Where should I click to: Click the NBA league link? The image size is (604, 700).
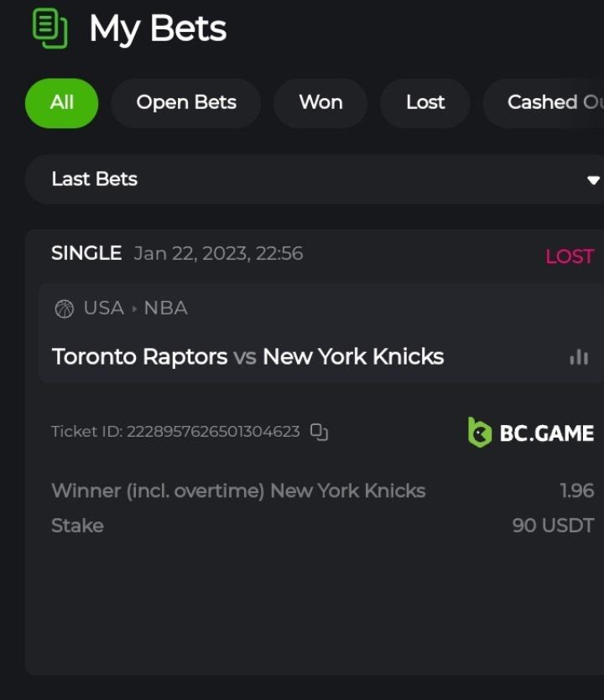[165, 309]
